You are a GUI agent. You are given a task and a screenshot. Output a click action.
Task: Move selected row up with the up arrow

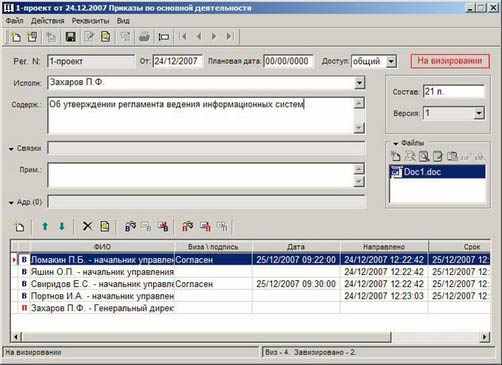(x=45, y=227)
